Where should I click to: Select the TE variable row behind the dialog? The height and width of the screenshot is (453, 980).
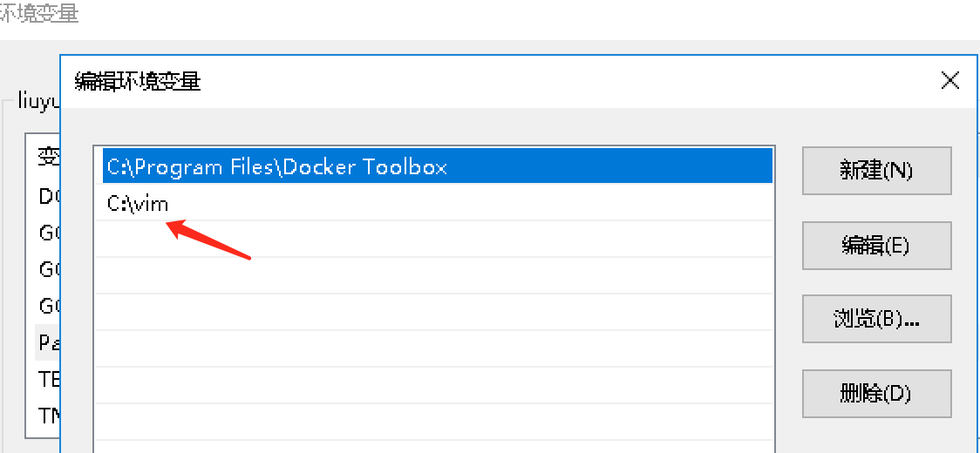pyautogui.click(x=49, y=379)
